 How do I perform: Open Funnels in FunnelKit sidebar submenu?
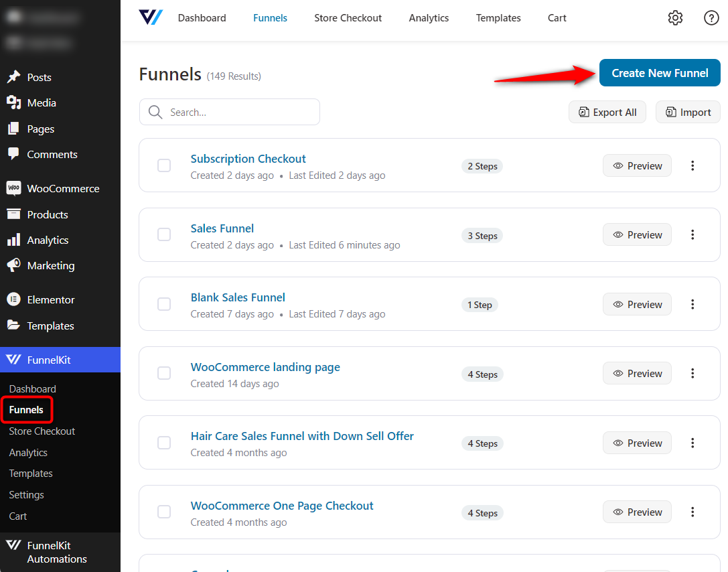[x=26, y=410]
